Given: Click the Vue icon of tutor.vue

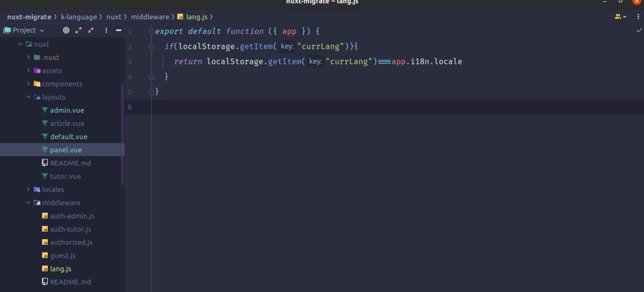Looking at the screenshot, I should [45, 176].
